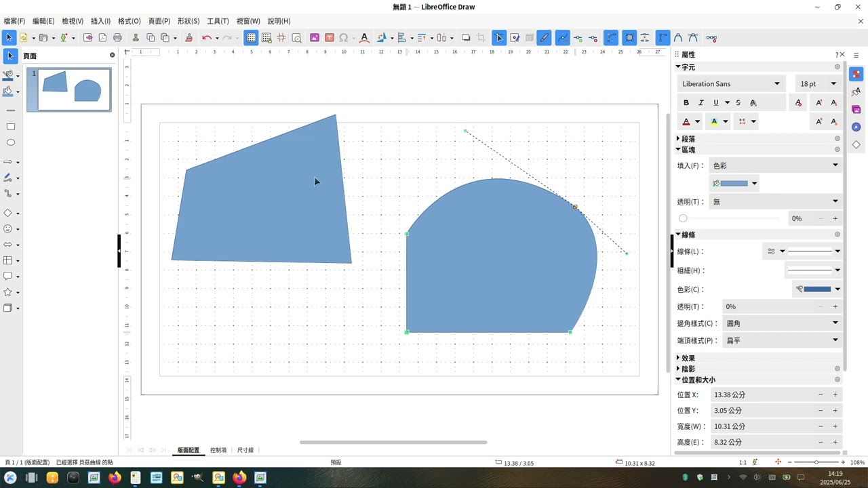Toggle the Show Draw Functions pencil button
The width and height of the screenshot is (868, 488).
pyautogui.click(x=544, y=38)
